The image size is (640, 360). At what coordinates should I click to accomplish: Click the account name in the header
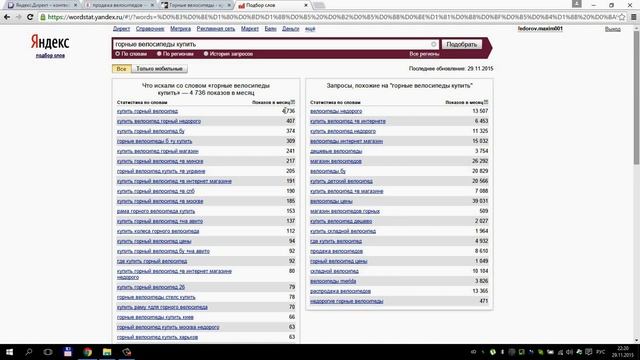click(540, 29)
